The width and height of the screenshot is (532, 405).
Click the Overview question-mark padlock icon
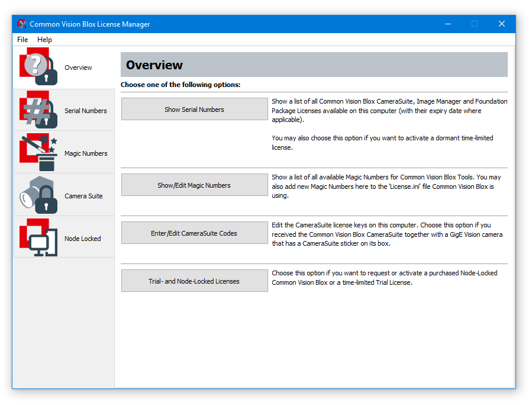(x=38, y=67)
